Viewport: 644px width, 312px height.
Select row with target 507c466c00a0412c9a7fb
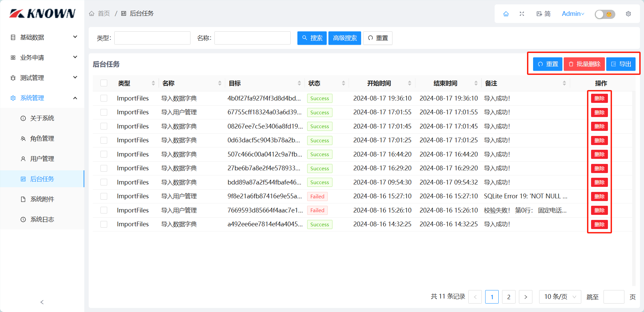point(104,154)
